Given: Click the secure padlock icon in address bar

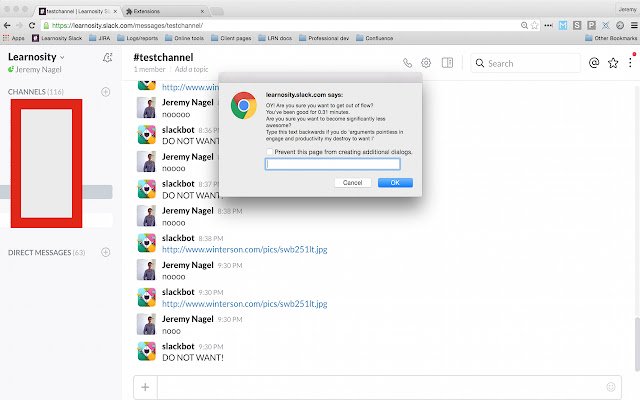Looking at the screenshot, I should point(47,25).
